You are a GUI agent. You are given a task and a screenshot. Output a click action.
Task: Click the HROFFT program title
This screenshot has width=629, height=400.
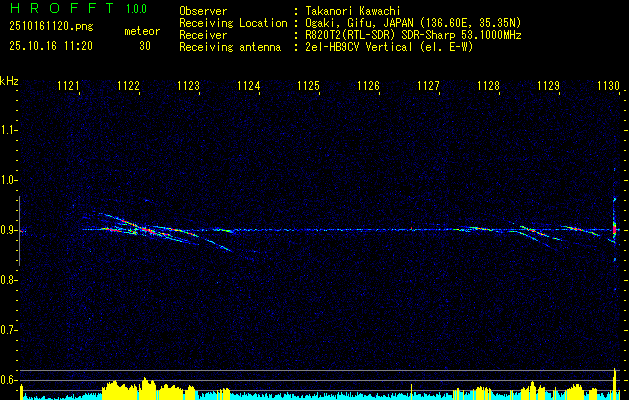click(x=62, y=8)
